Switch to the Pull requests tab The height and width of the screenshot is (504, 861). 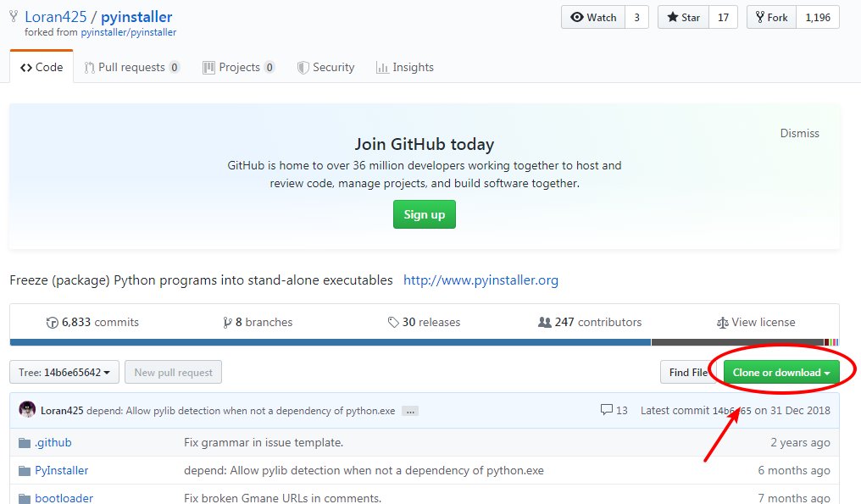pos(132,67)
